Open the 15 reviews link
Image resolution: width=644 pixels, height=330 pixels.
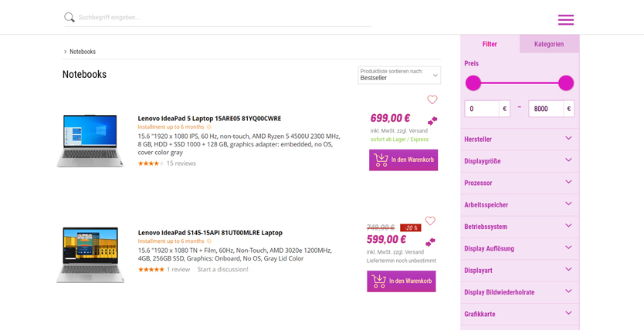point(181,163)
